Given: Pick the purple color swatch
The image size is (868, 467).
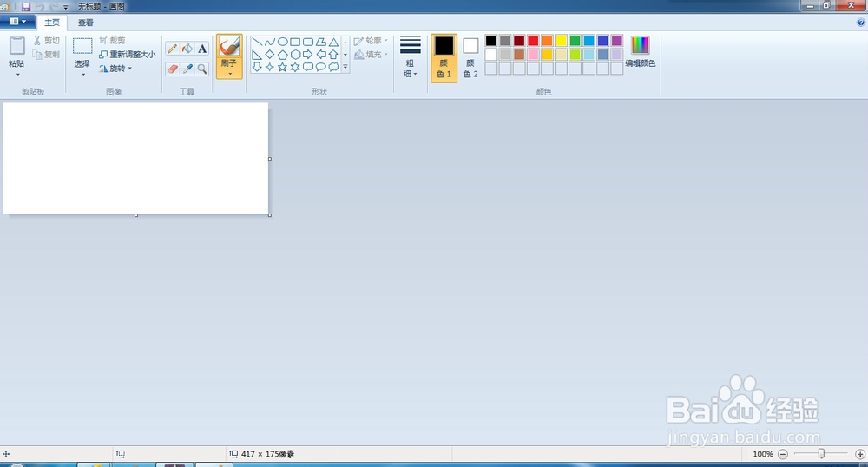Looking at the screenshot, I should (x=617, y=41).
